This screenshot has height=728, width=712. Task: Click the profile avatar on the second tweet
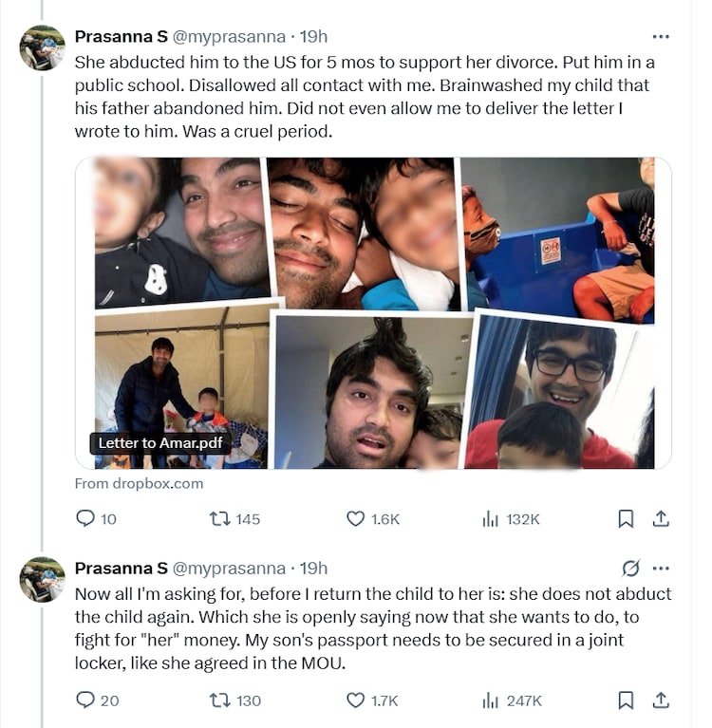coord(43,579)
